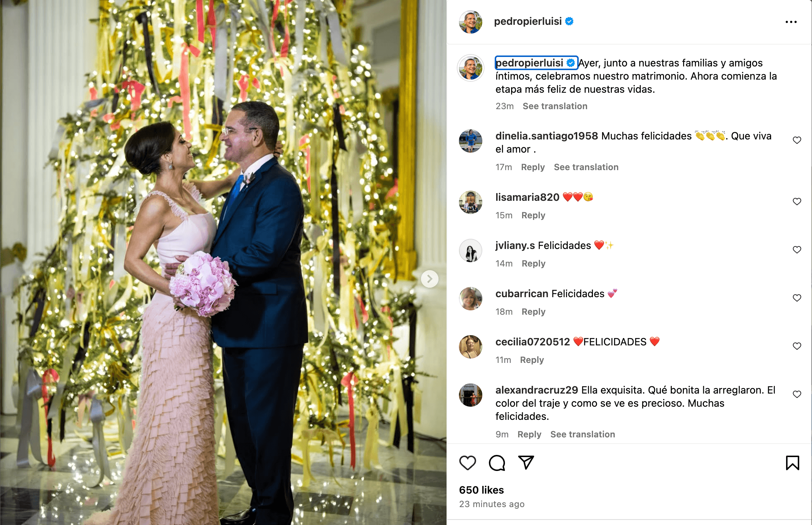Viewport: 812px width, 525px height.
Task: View the 650 likes list
Action: (x=481, y=490)
